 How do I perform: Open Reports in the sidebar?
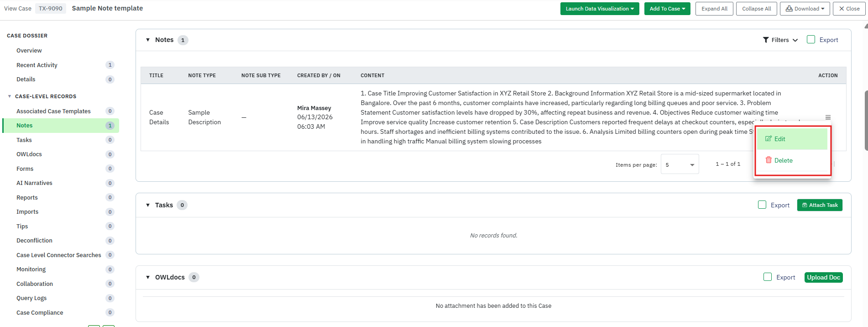(27, 198)
